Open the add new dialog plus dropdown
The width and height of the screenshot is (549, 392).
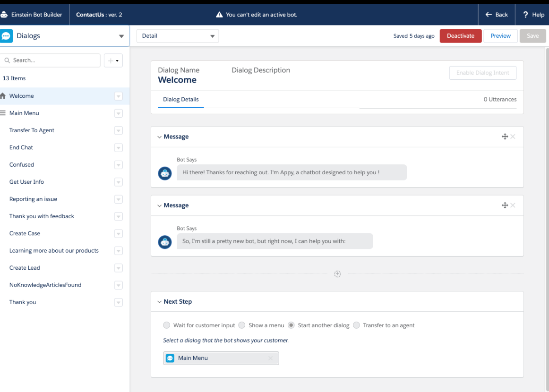tap(113, 60)
